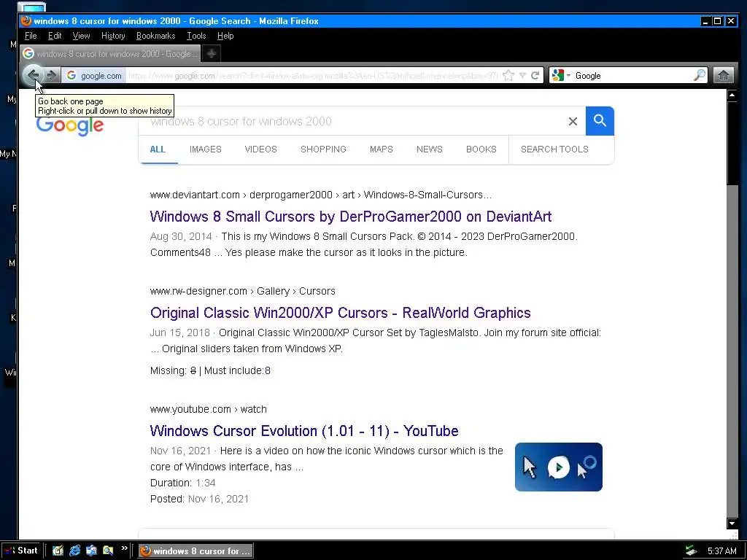Image resolution: width=747 pixels, height=560 pixels.
Task: Click Show Desktop quick launch icon
Action: point(58,551)
